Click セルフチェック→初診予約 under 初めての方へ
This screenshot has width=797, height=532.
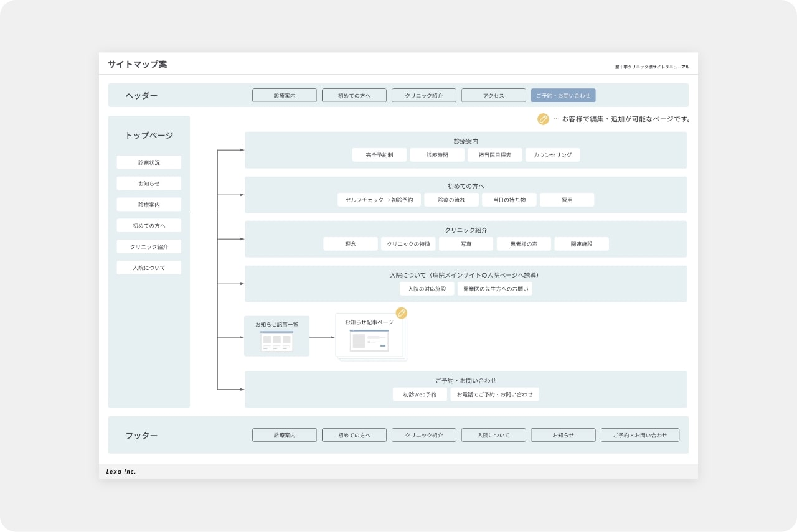[379, 199]
